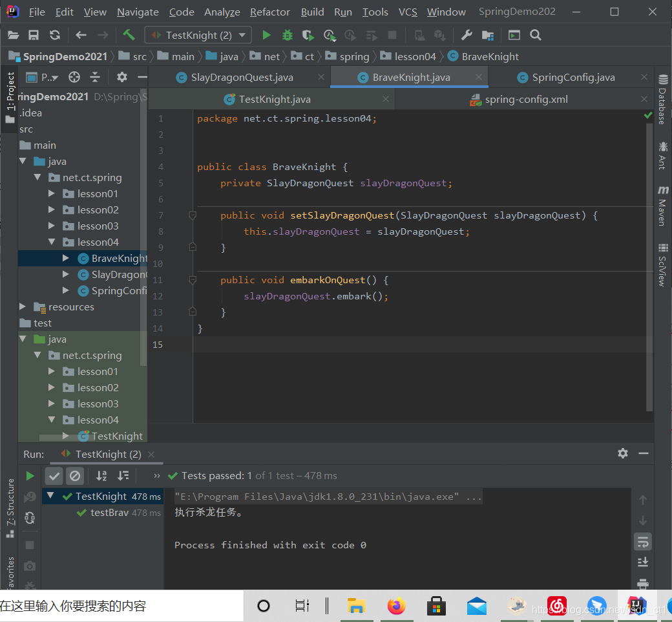Rerun tests in Run panel

(x=30, y=476)
